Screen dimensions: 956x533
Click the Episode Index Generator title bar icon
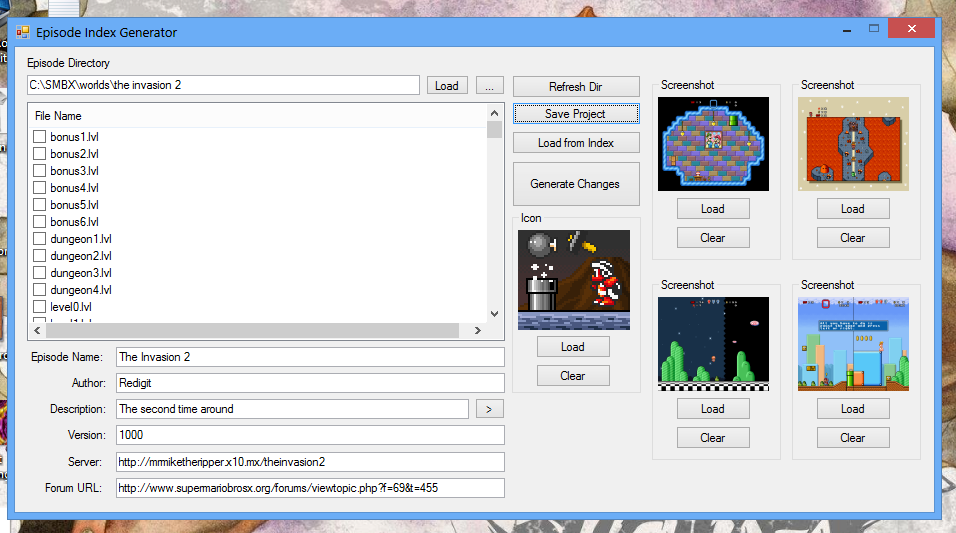tap(23, 32)
